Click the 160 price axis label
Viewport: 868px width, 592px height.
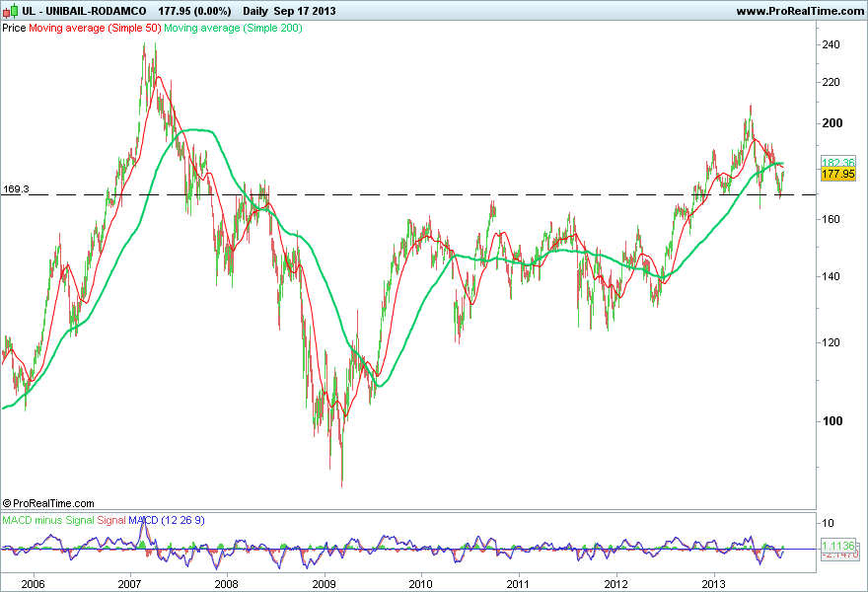(x=831, y=219)
